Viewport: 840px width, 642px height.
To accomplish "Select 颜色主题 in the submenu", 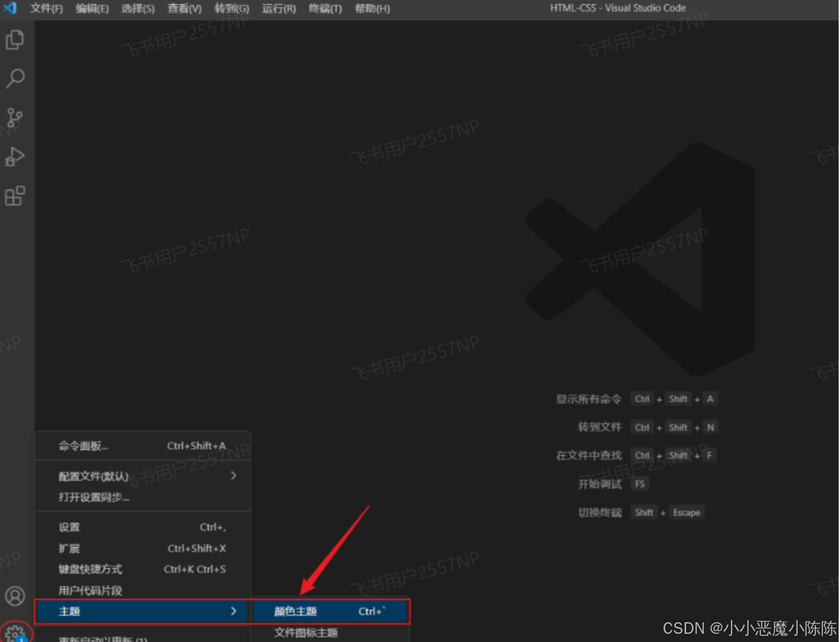I will click(x=331, y=611).
